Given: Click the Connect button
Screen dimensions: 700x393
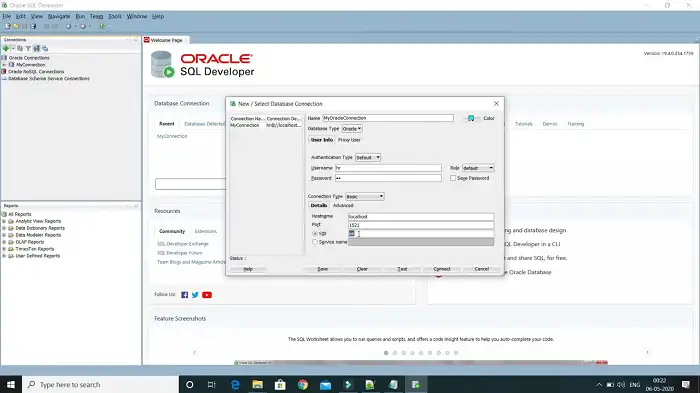Looking at the screenshot, I should [x=442, y=269].
